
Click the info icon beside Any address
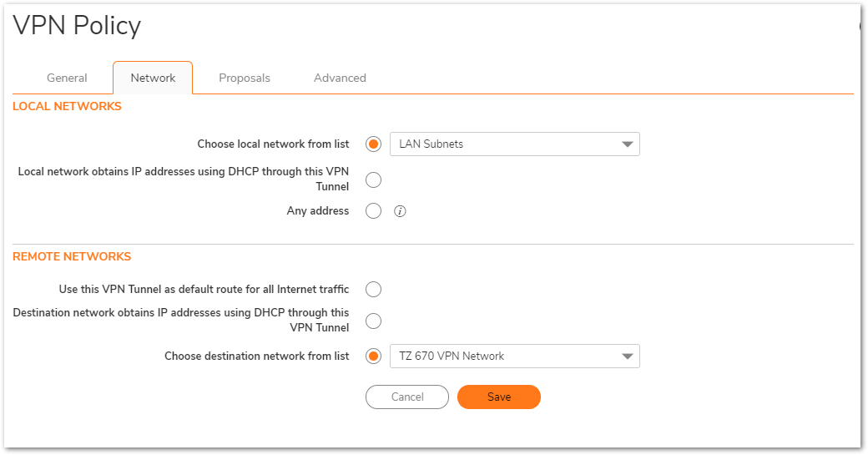[x=400, y=211]
